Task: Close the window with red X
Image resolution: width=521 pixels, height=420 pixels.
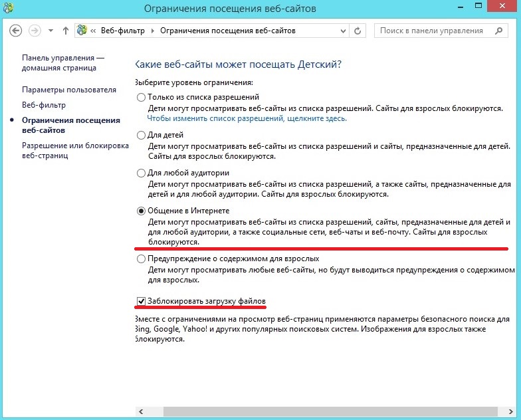Action: [x=502, y=6]
